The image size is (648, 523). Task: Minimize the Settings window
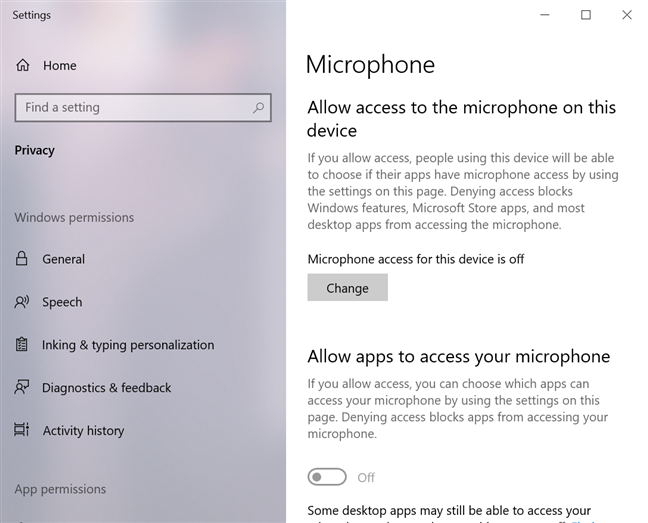click(x=545, y=15)
